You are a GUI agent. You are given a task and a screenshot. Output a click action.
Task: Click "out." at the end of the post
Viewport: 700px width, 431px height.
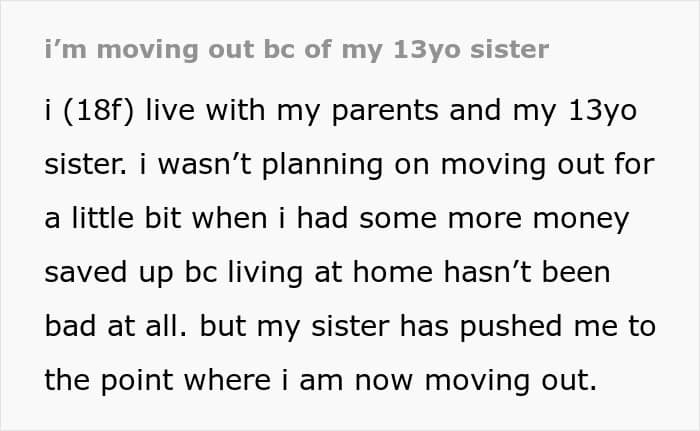click(569, 381)
